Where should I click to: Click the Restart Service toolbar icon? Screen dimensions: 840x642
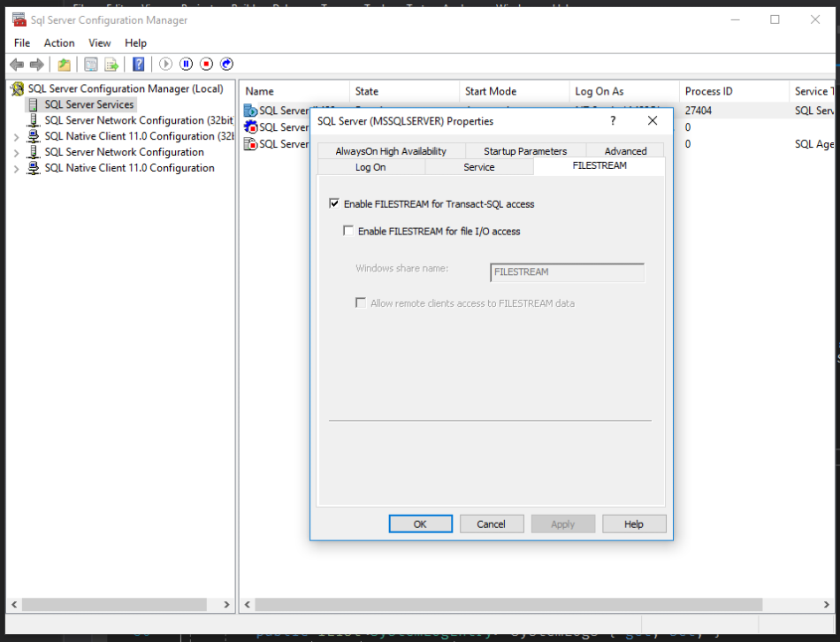(226, 65)
